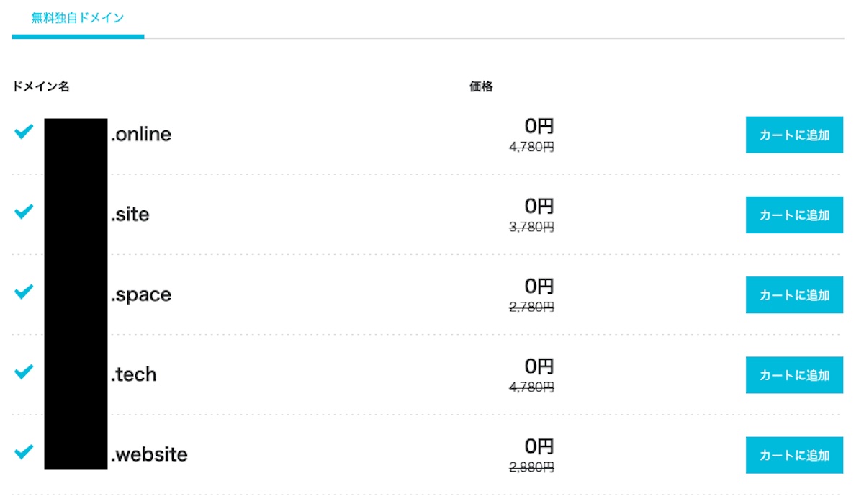Click the checkmark icon beside .site domain
The height and width of the screenshot is (504, 864).
tap(24, 212)
